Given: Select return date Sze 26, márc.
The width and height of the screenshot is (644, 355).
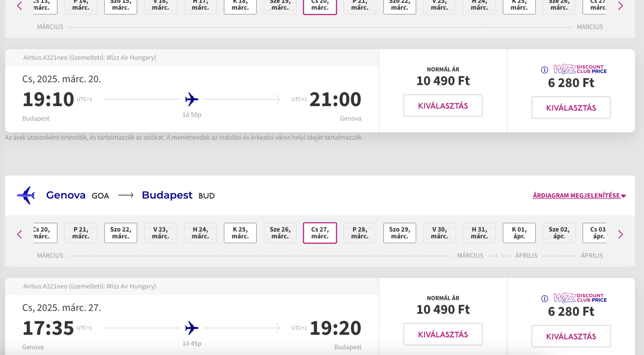Looking at the screenshot, I should pos(280,233).
